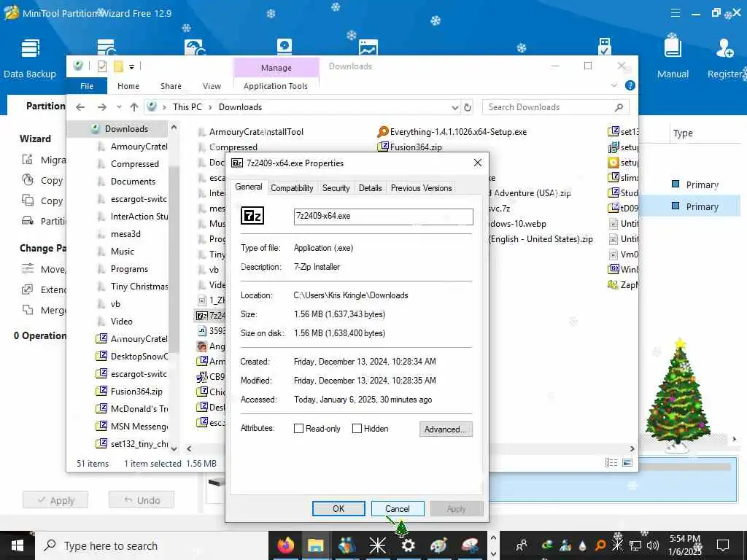Select Fusion364.zip in file list
The image size is (747, 560).
coord(410,147)
